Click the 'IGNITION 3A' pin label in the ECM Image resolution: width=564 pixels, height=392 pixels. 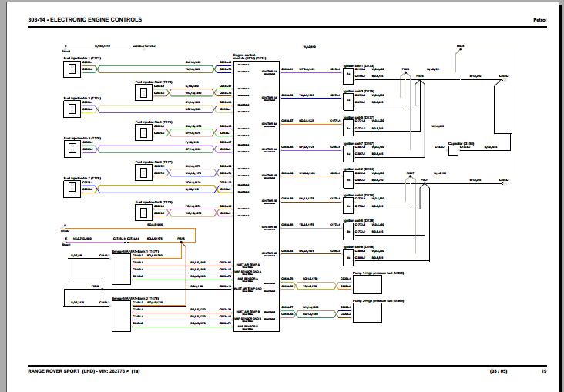pos(270,124)
